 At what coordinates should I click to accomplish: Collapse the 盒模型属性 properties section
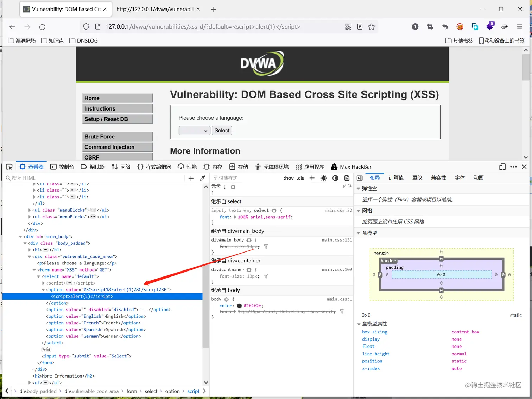coord(359,324)
